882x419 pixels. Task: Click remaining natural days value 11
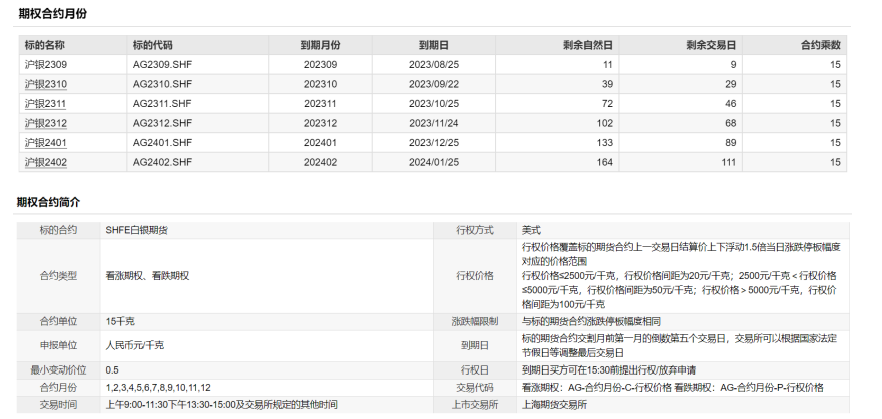click(608, 65)
